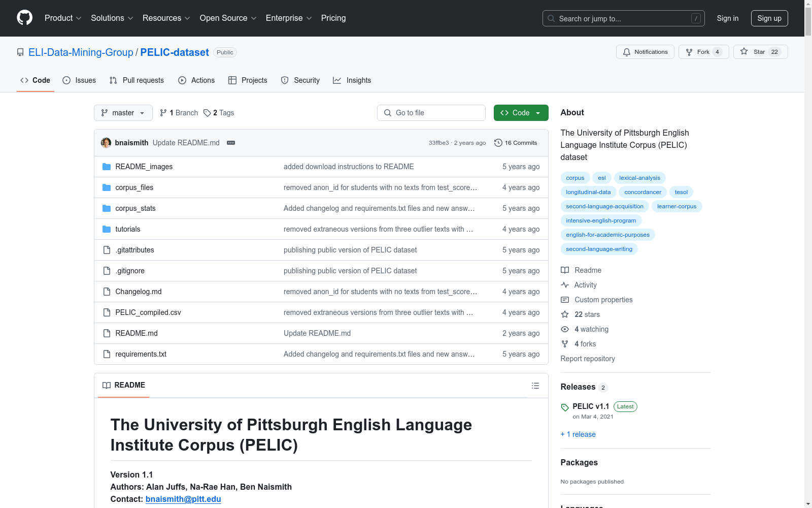This screenshot has height=508, width=812.
Task: Click the pulse icon beside Activity
Action: (x=565, y=285)
